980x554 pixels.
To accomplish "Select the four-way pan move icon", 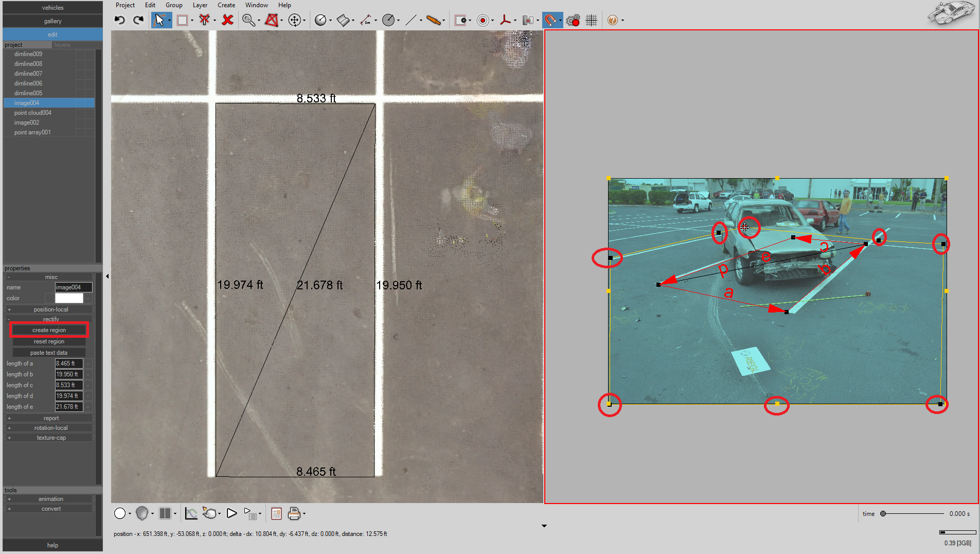I will click(294, 20).
